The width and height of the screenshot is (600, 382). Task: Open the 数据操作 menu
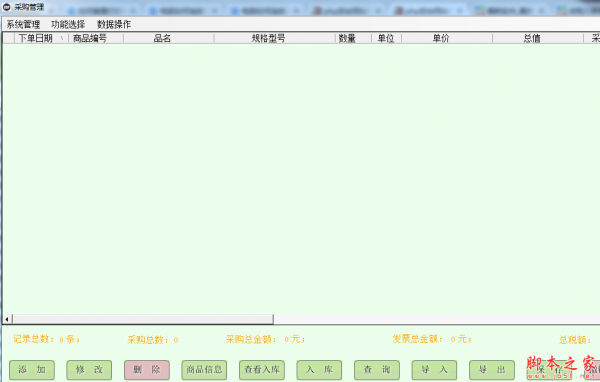(114, 24)
